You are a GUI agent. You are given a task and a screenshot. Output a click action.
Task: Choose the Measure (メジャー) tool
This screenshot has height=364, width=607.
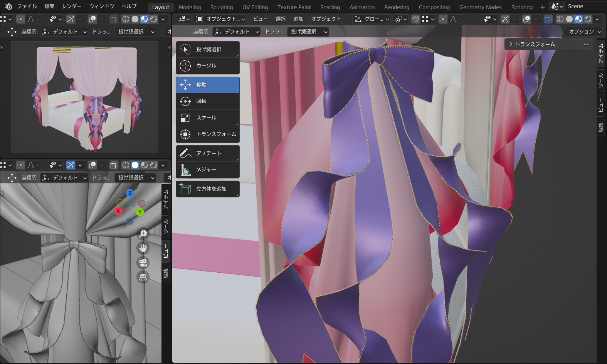pyautogui.click(x=207, y=170)
